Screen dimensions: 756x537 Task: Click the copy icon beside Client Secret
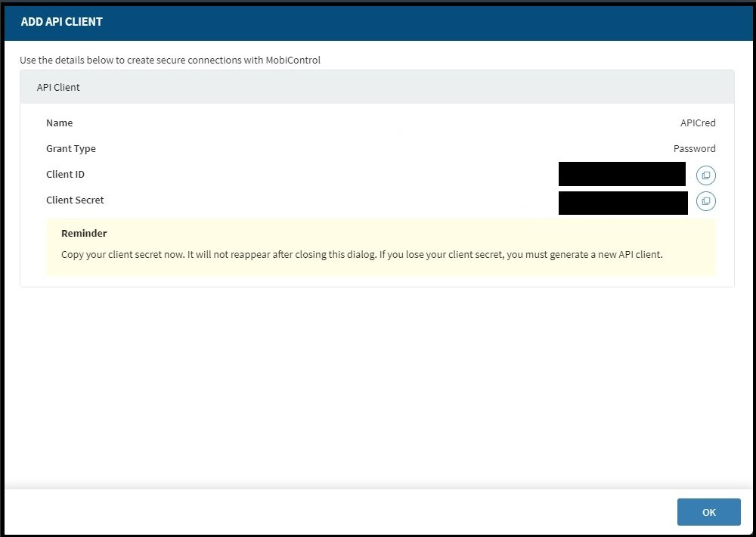pos(705,201)
